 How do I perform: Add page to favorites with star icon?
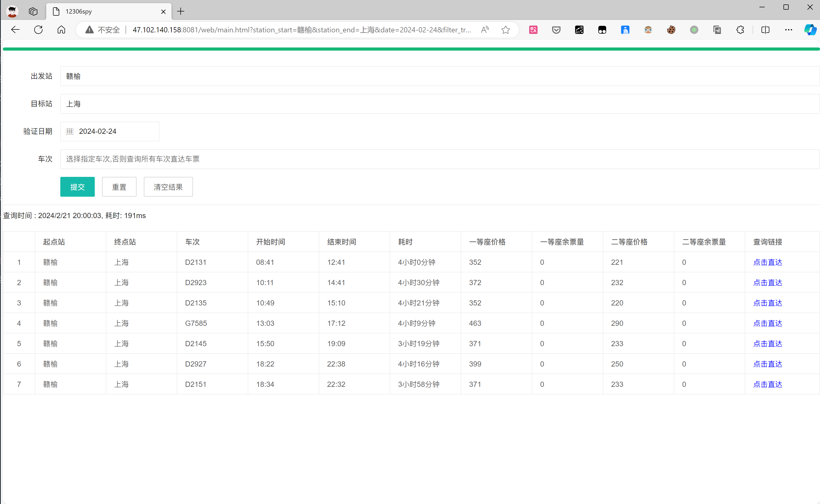click(505, 30)
